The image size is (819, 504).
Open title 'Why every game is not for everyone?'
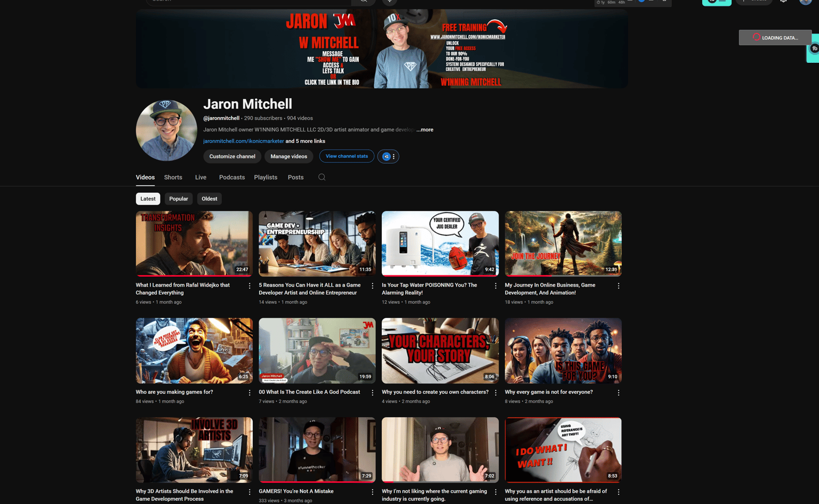(549, 392)
